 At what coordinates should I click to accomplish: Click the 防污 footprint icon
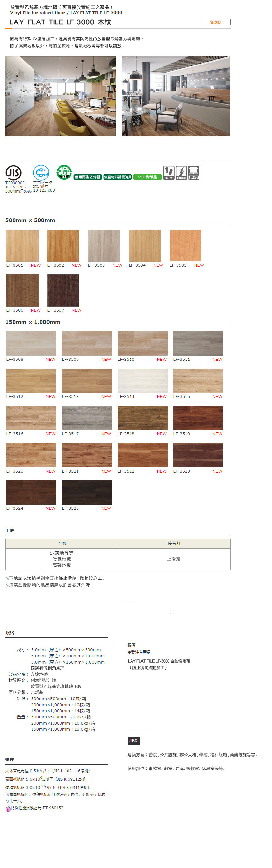click(169, 173)
